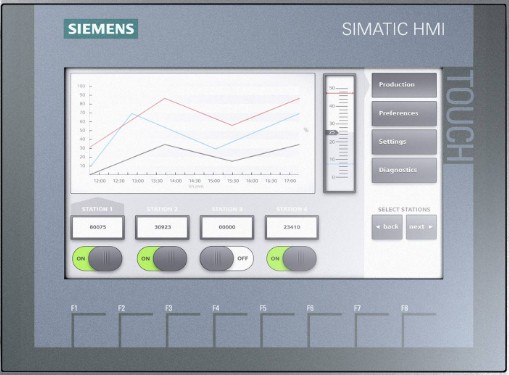Click the next stations button
This screenshot has height=375, width=509.
coord(421,227)
